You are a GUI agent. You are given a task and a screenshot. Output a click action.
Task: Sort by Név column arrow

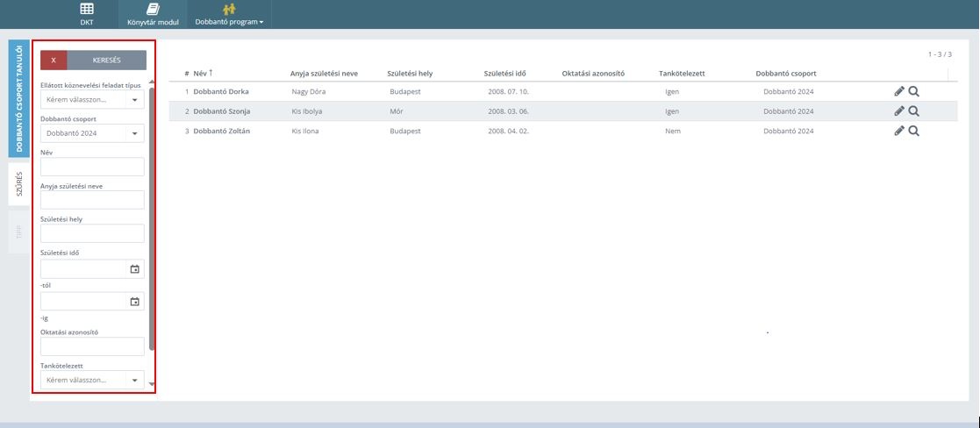point(211,73)
